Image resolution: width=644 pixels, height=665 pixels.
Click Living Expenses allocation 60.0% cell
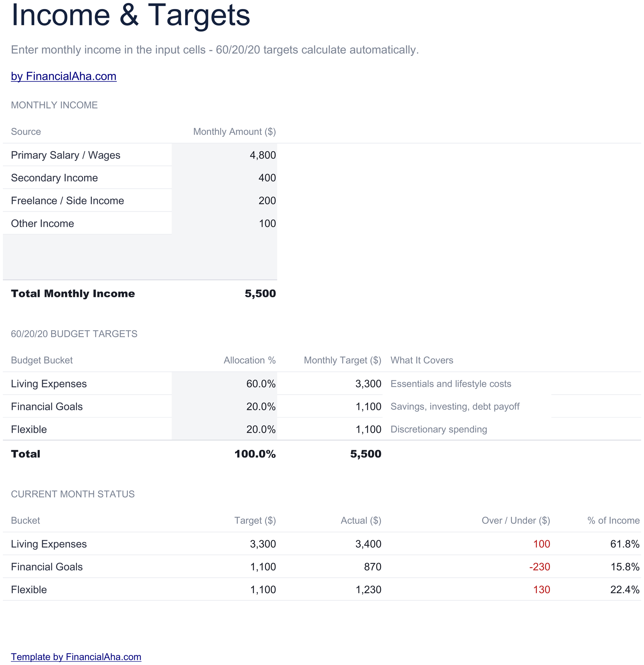[224, 384]
